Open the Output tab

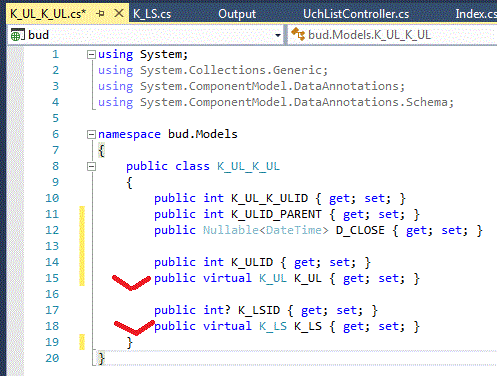[x=237, y=14]
